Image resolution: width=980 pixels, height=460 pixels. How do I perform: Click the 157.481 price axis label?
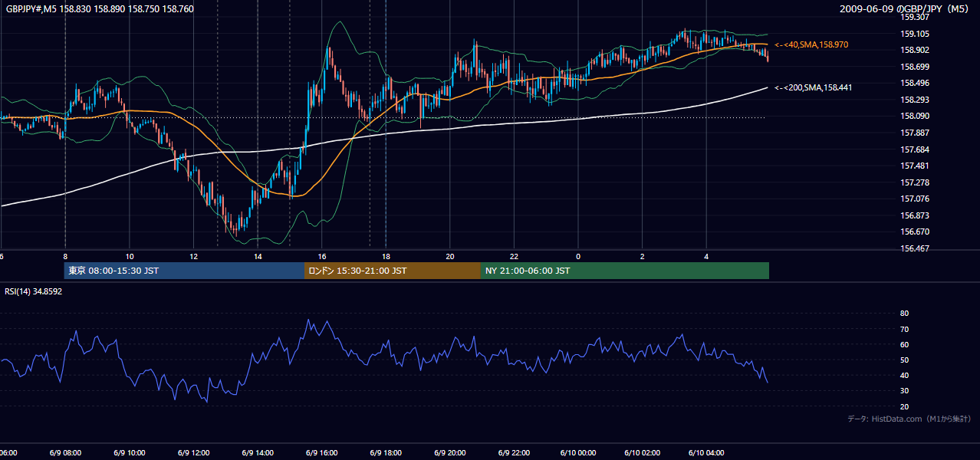pyautogui.click(x=916, y=166)
